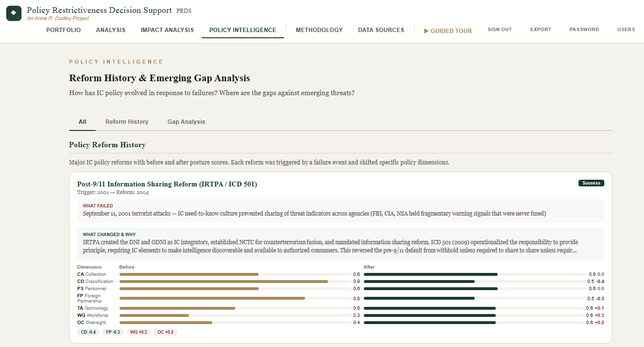
Task: Open the Users management link
Action: (626, 29)
